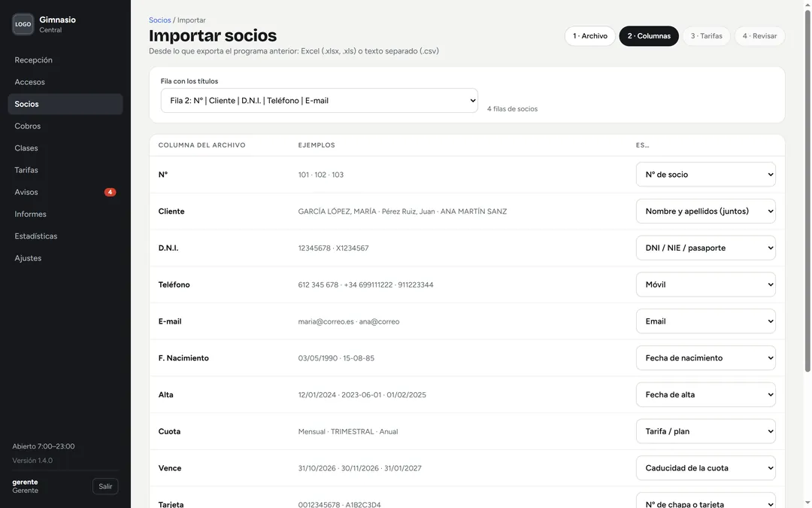Click the EJEMPLOS column header
The height and width of the screenshot is (508, 812).
pyautogui.click(x=317, y=145)
